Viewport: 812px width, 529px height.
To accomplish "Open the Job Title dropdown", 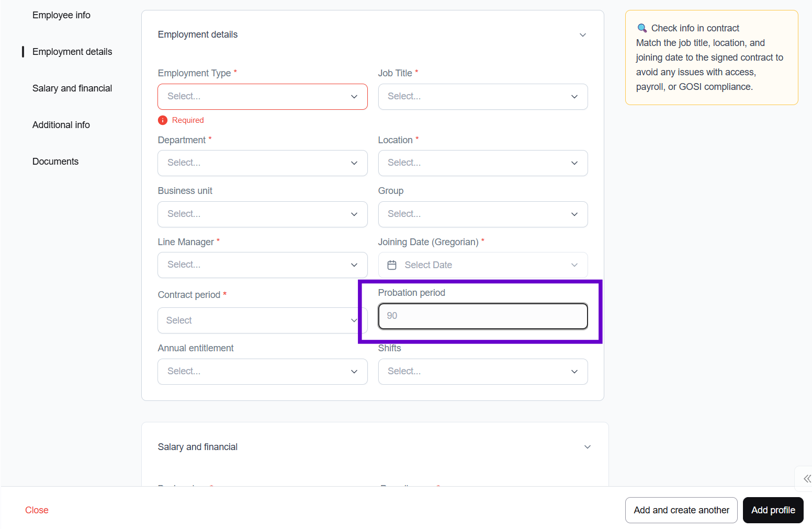I will pyautogui.click(x=482, y=97).
